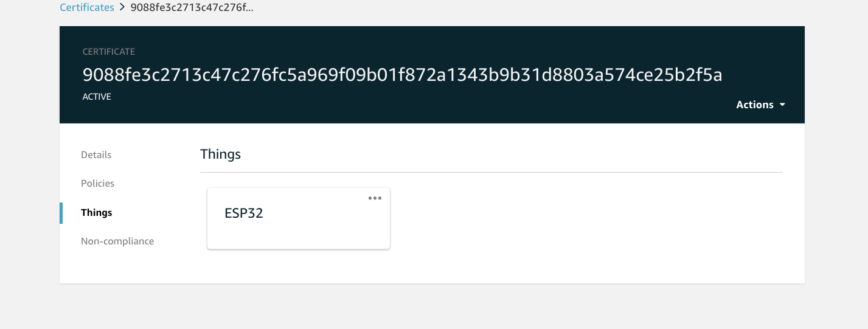
Task: Select the Things sidebar item
Action: 97,213
